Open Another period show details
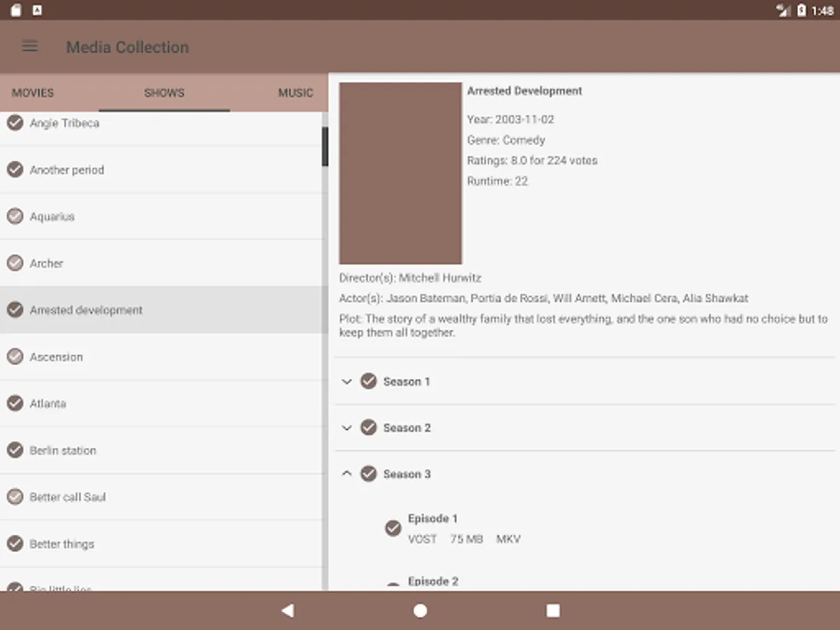840x630 pixels. (x=161, y=169)
